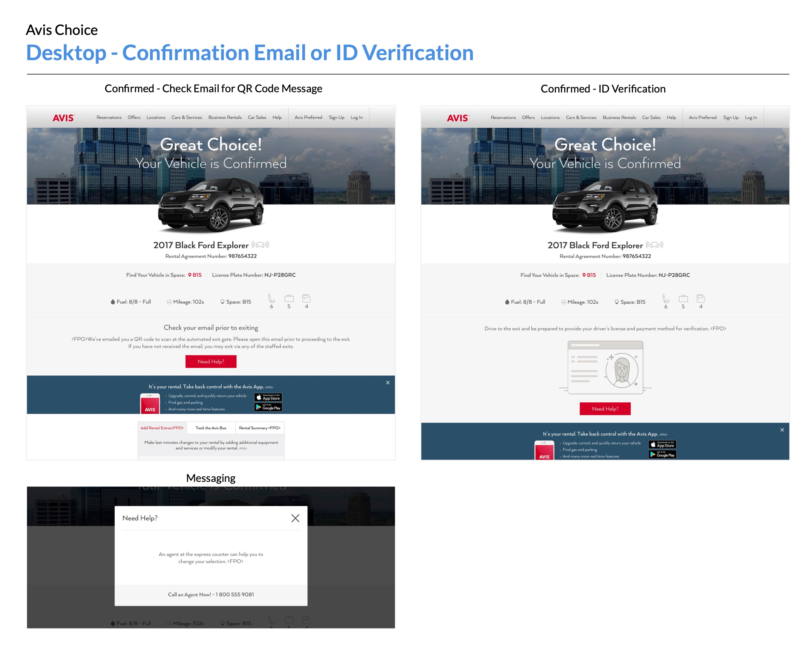
Task: Close the Avis App banner in right mockup
Action: (782, 430)
